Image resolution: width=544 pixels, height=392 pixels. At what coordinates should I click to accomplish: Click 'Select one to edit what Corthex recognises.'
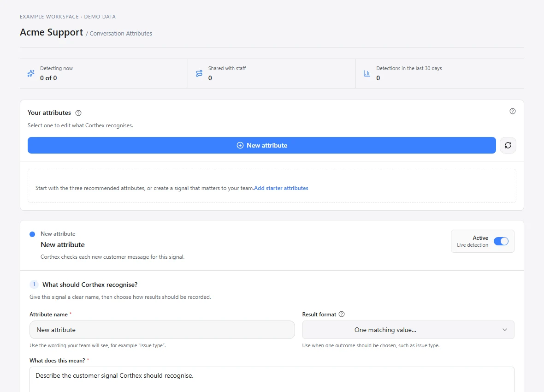[x=81, y=125]
